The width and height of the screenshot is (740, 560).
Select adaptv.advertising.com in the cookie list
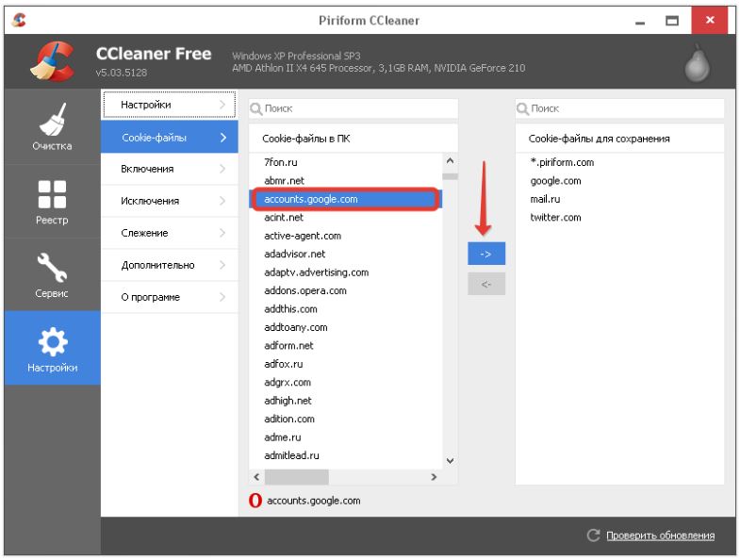pyautogui.click(x=345, y=272)
